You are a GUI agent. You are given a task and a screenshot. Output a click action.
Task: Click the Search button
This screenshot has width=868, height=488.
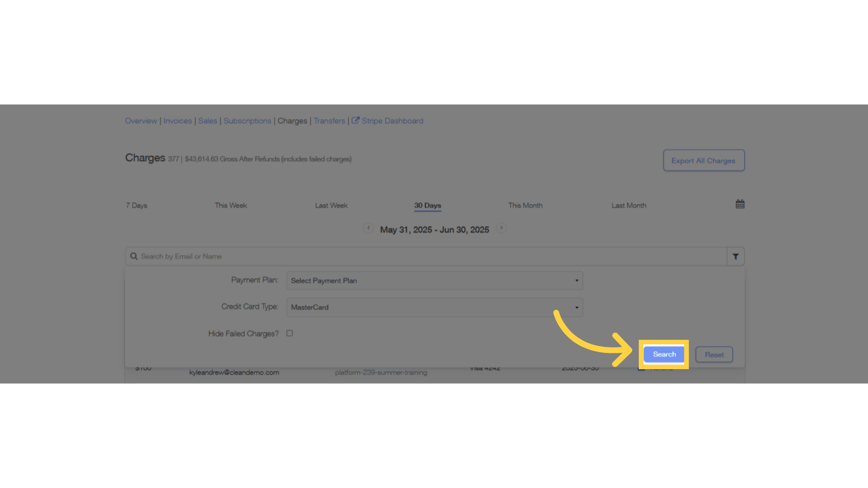pos(664,354)
